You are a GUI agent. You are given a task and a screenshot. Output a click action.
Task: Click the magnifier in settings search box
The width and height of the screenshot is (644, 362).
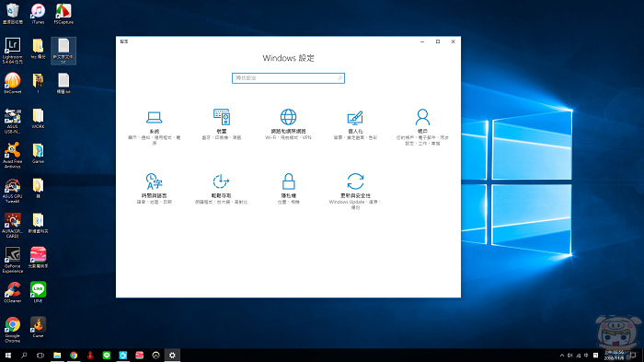(x=339, y=78)
